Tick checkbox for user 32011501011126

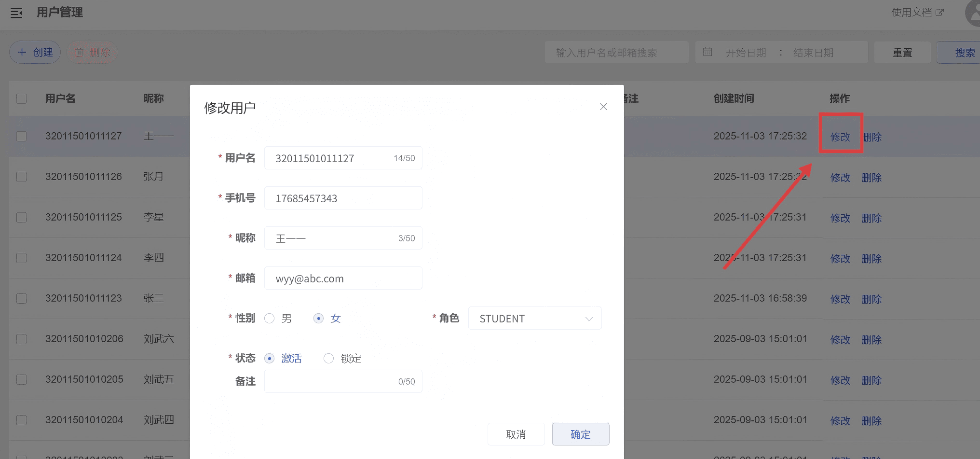22,177
